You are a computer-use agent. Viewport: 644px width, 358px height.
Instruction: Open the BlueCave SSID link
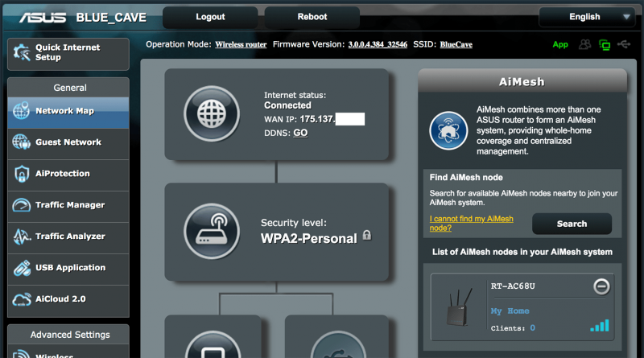pyautogui.click(x=456, y=44)
